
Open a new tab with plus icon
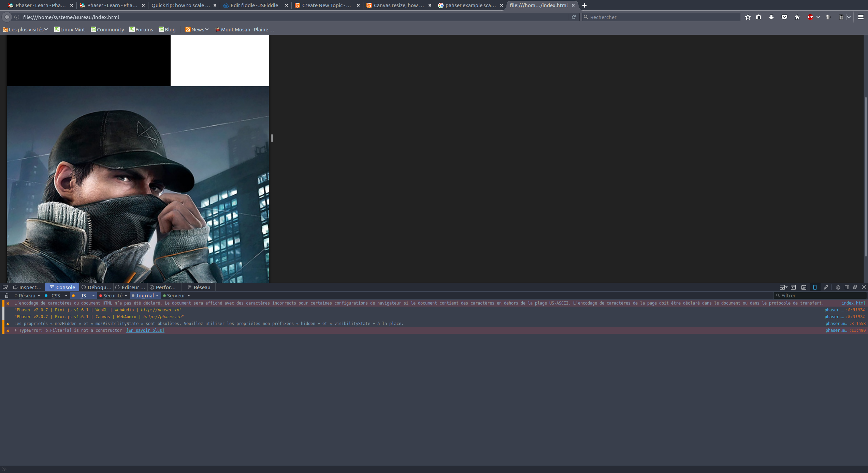pos(584,5)
